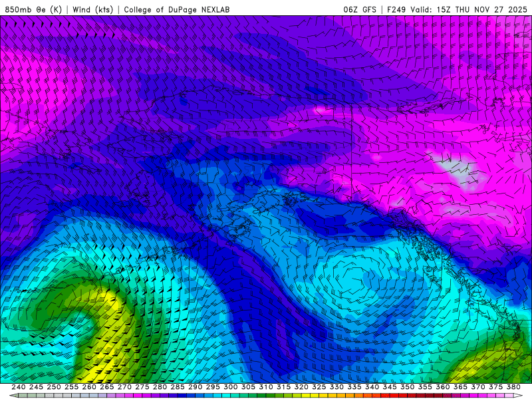The width and height of the screenshot is (532, 399).
Task: Click the 240 value on the color scale
Action: pos(19,387)
